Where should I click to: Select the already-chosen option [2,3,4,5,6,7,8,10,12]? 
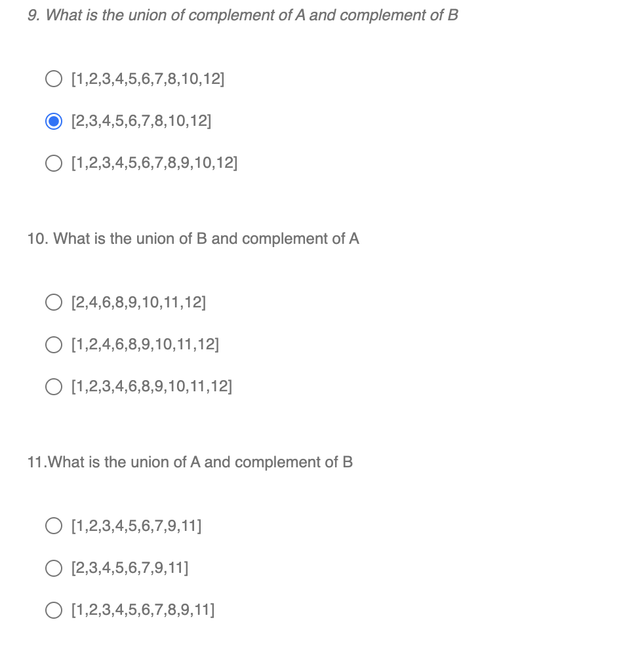[54, 121]
